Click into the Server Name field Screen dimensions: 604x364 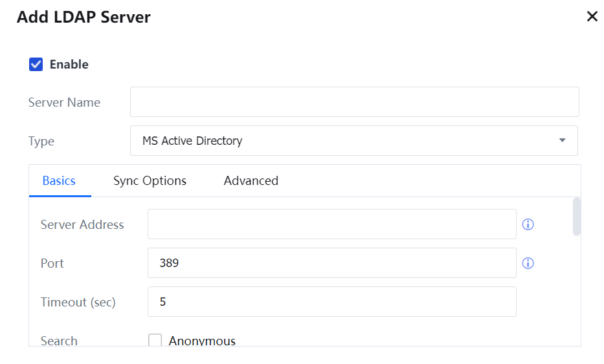coord(354,102)
